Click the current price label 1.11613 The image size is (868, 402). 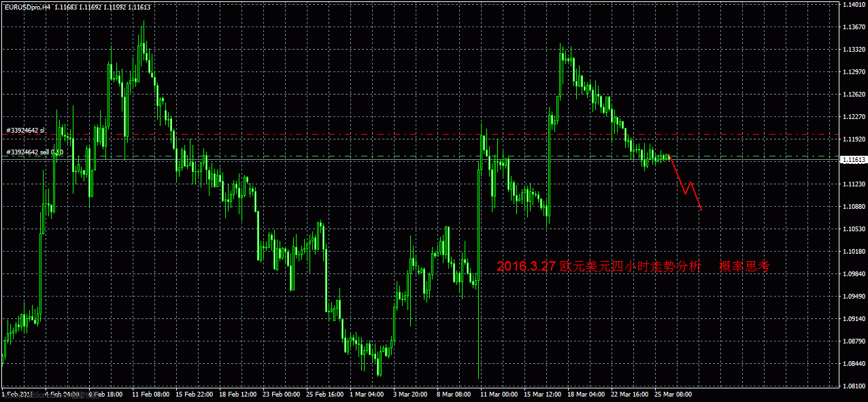point(855,160)
